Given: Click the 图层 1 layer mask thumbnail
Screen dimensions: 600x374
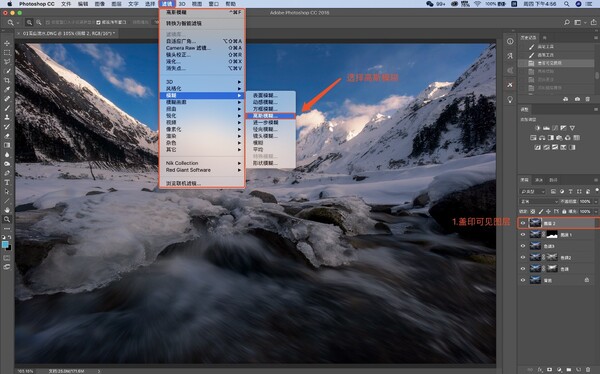Looking at the screenshot, I should point(552,234).
